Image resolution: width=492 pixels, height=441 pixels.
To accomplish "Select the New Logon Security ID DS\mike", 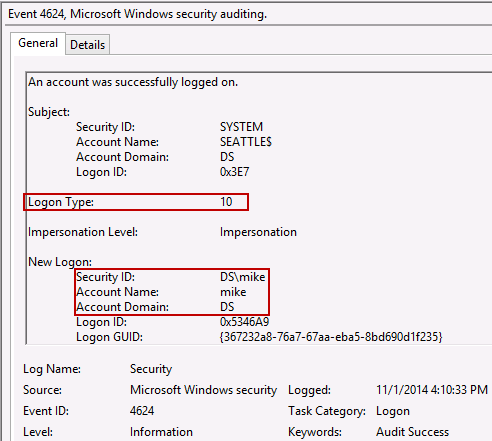I will coord(242,277).
